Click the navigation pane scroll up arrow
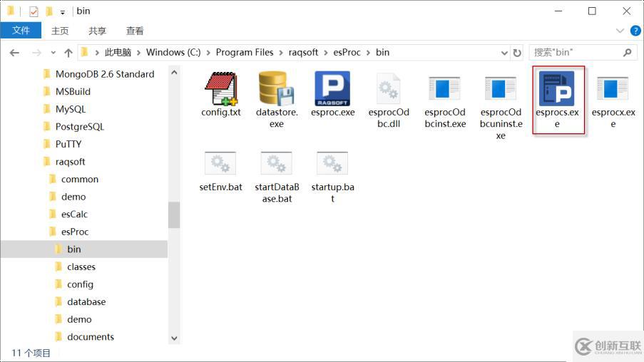This screenshot has height=362, width=644. tap(174, 72)
